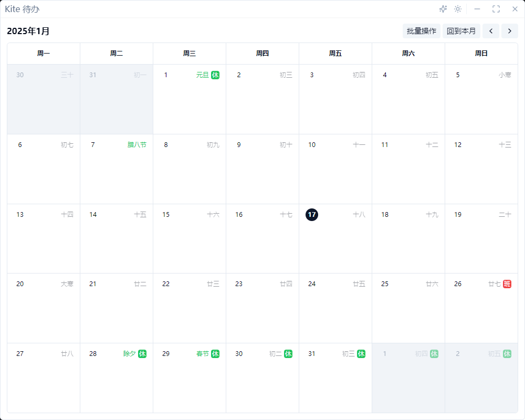The image size is (525, 420).
Task: Click the 2025年1月 month title
Action: (28, 31)
